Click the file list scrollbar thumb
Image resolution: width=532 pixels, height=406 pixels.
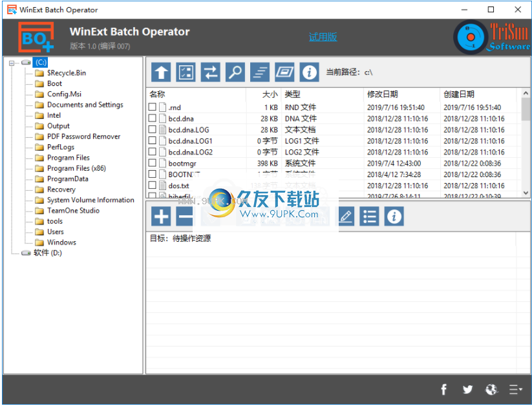point(526,109)
